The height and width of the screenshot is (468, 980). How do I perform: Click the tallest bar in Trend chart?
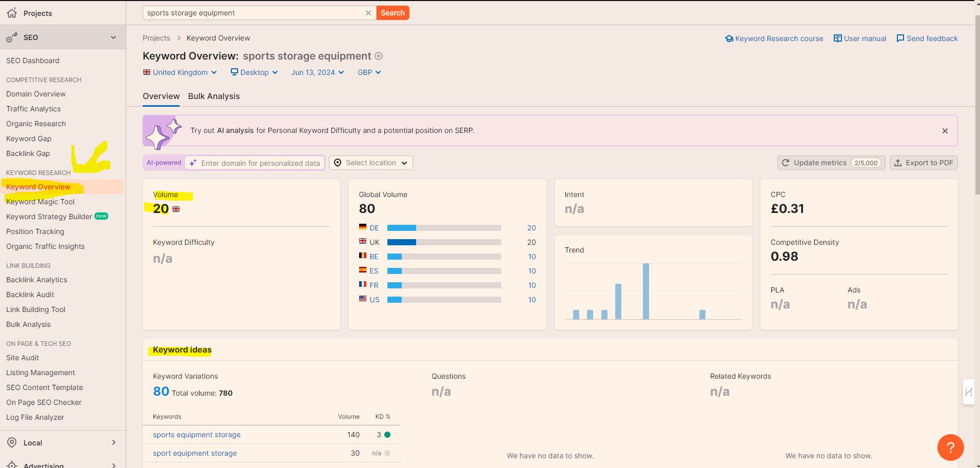(x=645, y=291)
